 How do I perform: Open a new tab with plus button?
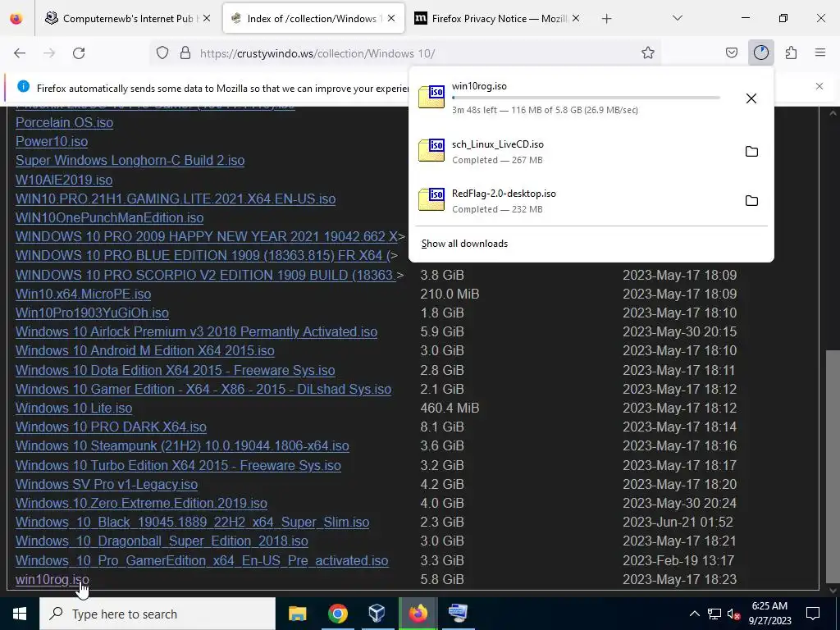click(606, 19)
